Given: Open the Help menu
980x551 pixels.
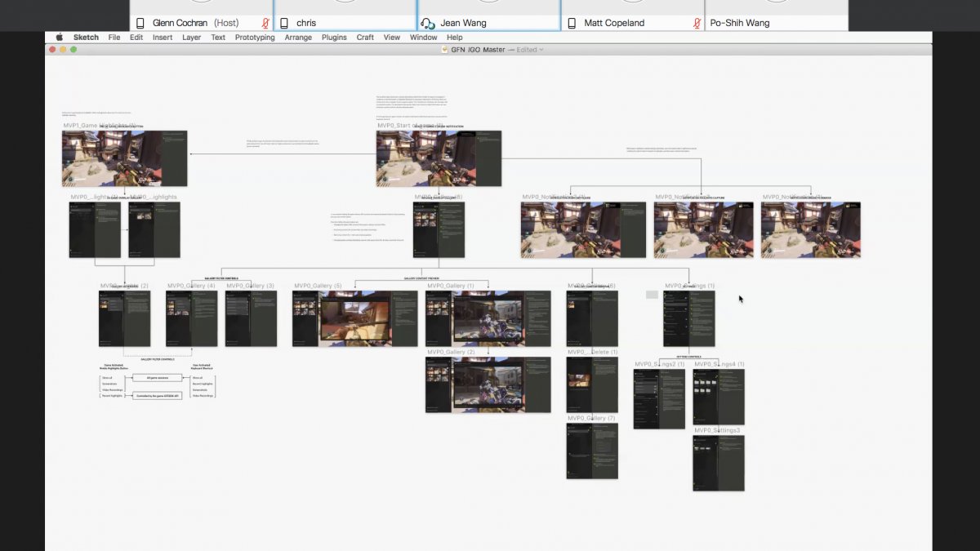Looking at the screenshot, I should click(x=455, y=37).
